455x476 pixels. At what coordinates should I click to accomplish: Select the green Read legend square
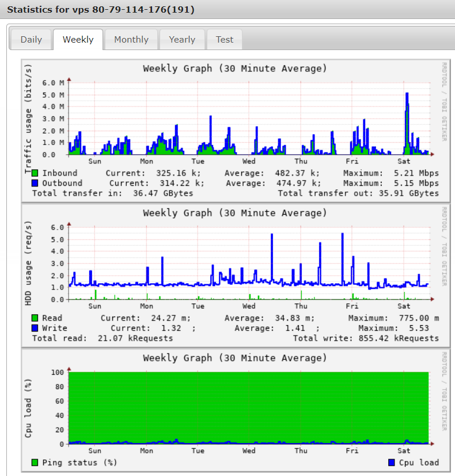tap(35, 318)
